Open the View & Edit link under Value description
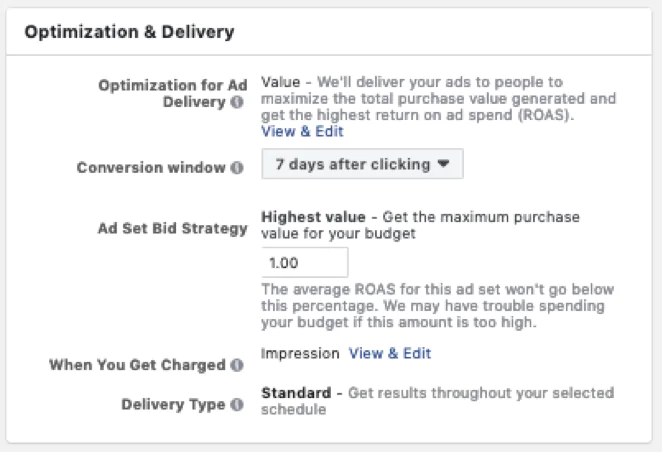Image resolution: width=662 pixels, height=452 pixels. [x=302, y=131]
